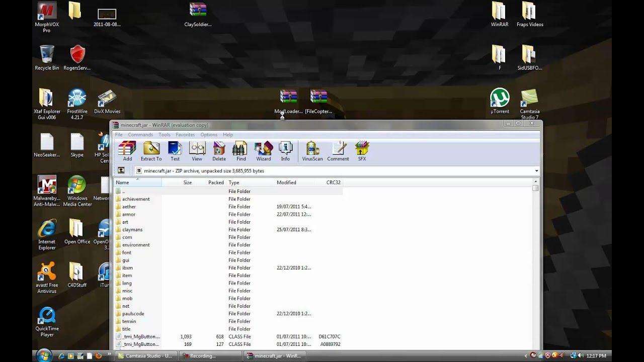Open the File menu
This screenshot has width=644, height=362.
coord(119,135)
